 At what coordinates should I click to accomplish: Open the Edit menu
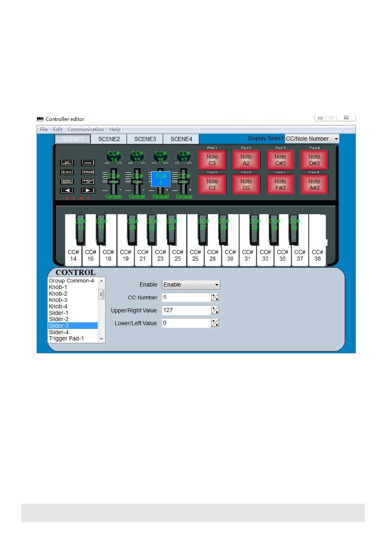[x=58, y=129]
